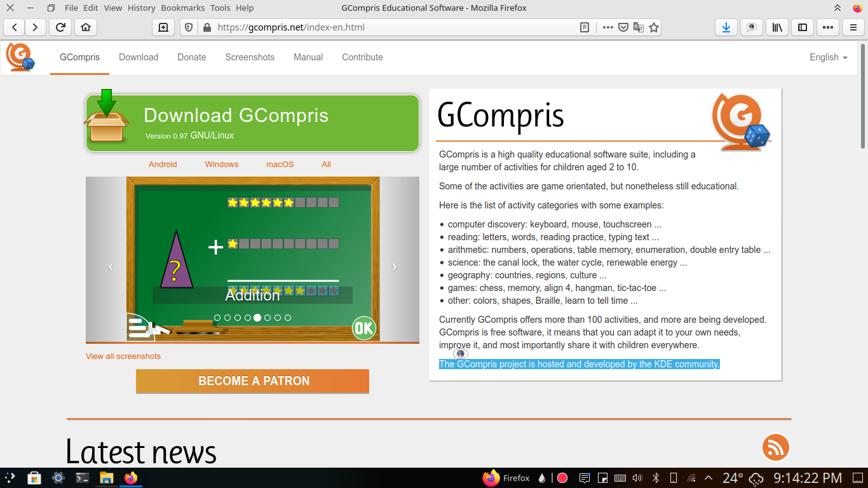The width and height of the screenshot is (868, 488).
Task: Click the Addition screenshot slide image
Action: coord(252,259)
